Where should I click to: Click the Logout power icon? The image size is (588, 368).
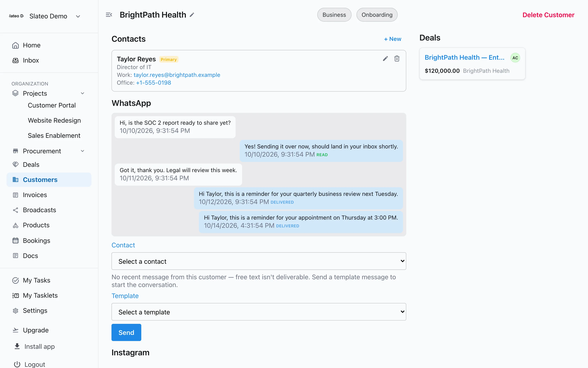(17, 364)
